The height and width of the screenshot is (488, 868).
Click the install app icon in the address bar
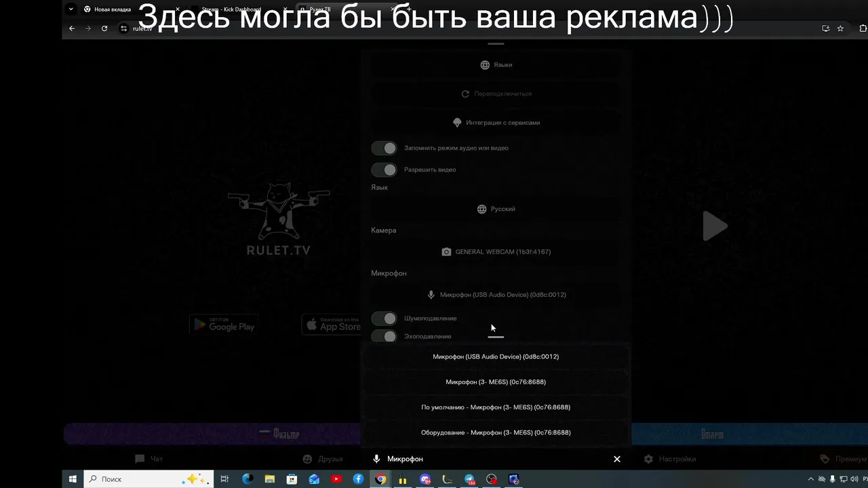pyautogui.click(x=825, y=28)
